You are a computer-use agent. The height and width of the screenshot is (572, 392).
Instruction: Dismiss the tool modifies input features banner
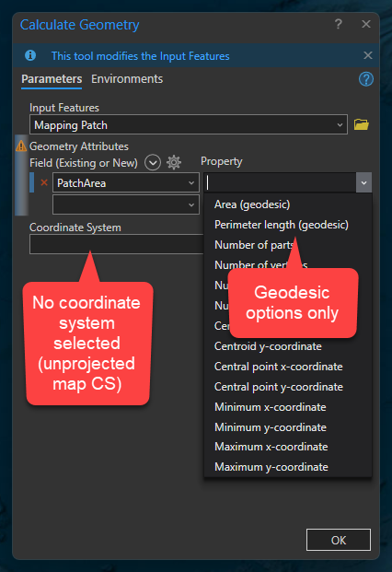click(x=367, y=55)
